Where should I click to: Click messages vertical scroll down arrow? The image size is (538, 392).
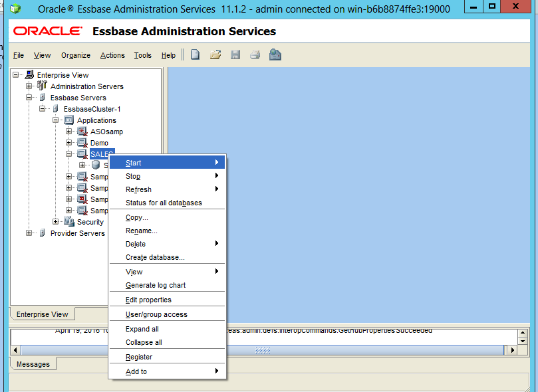coord(523,341)
